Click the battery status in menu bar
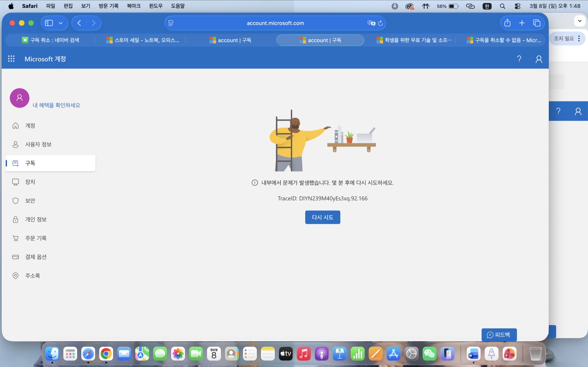588x367 pixels. (448, 6)
